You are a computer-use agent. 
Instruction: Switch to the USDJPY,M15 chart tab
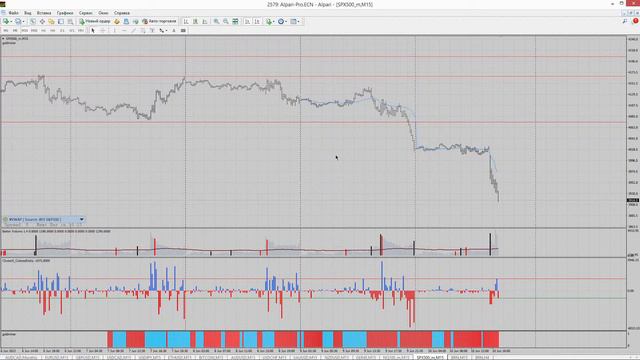[x=149, y=357]
